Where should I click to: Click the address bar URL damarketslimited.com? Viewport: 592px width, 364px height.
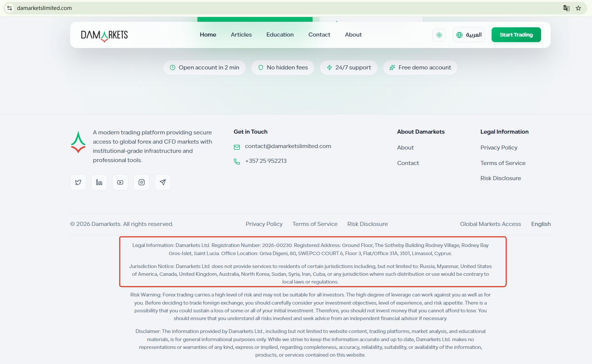(44, 8)
